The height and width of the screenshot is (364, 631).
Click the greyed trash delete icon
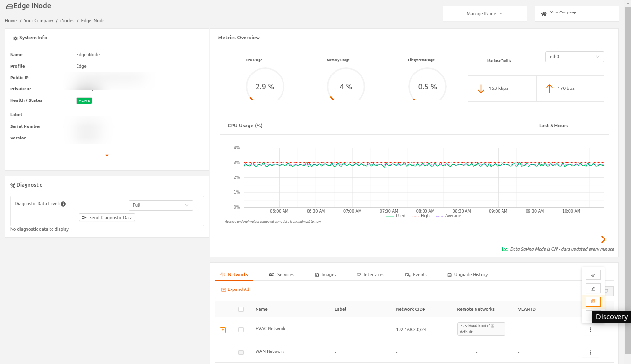point(606,290)
